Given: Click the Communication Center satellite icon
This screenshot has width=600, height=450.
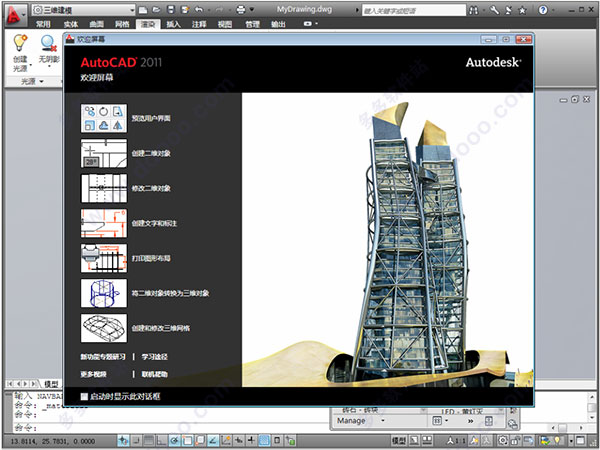Looking at the screenshot, I should tap(508, 10).
